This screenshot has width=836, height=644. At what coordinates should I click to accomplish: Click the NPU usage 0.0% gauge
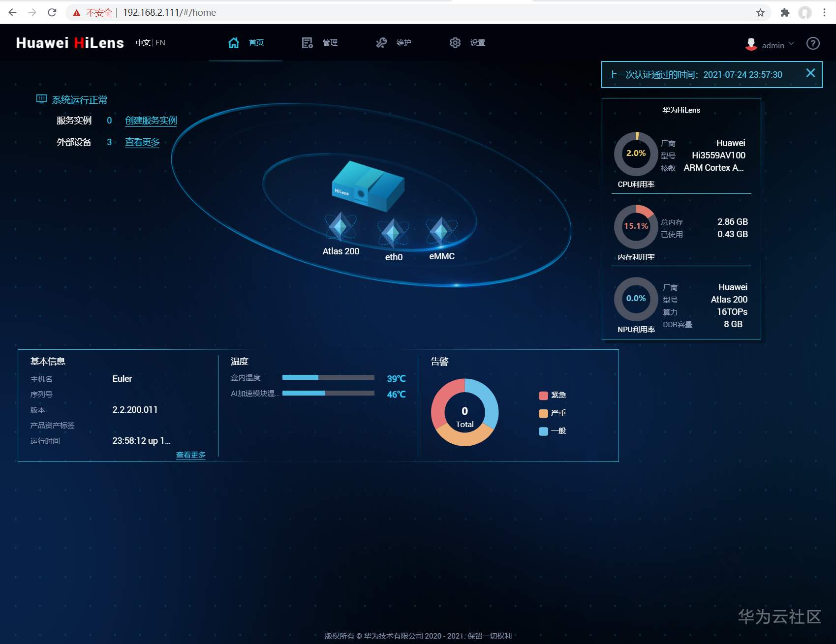pyautogui.click(x=636, y=299)
